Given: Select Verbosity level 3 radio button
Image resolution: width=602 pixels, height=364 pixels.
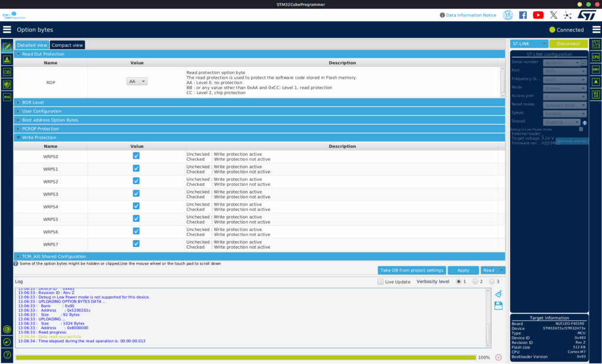Looking at the screenshot, I should pos(493,281).
